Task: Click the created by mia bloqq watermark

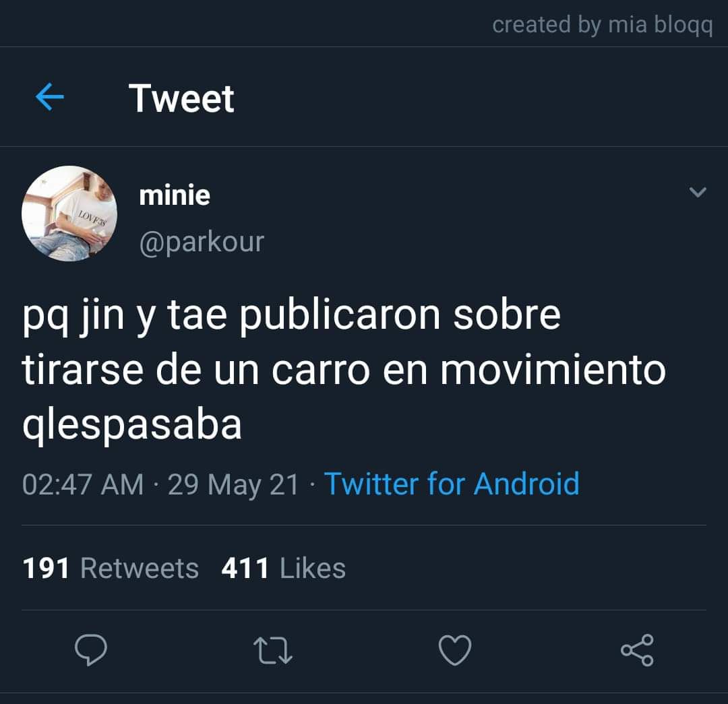Action: (603, 25)
